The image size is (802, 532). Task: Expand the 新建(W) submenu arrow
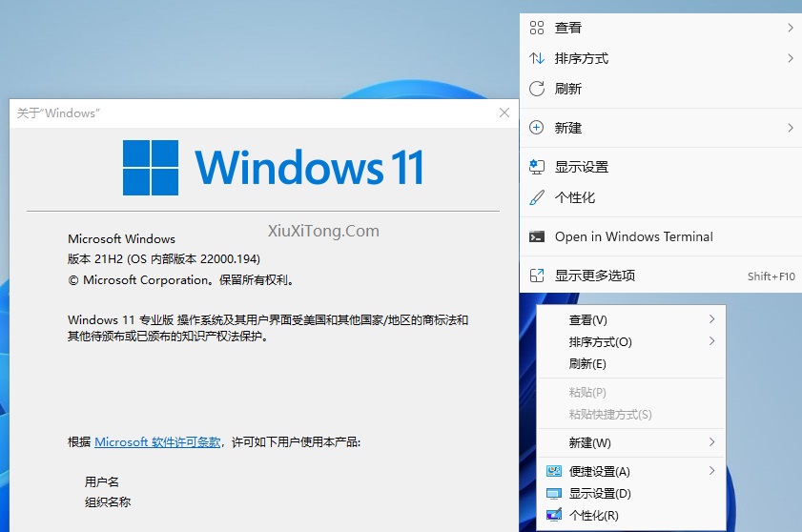pyautogui.click(x=712, y=442)
